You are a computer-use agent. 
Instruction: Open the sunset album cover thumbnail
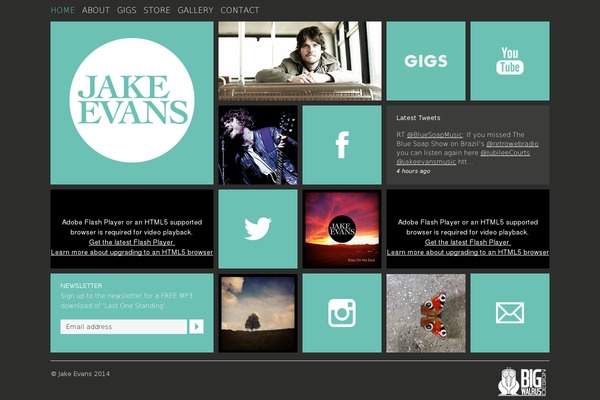click(342, 229)
